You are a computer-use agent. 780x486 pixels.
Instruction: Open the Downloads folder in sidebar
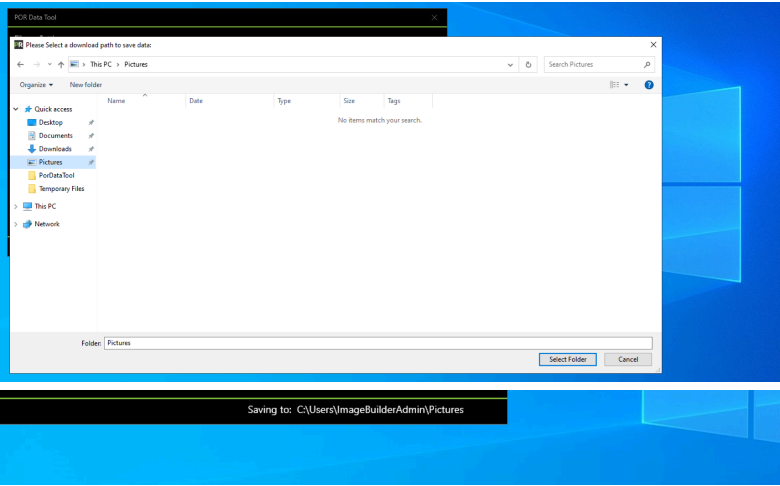click(x=54, y=149)
